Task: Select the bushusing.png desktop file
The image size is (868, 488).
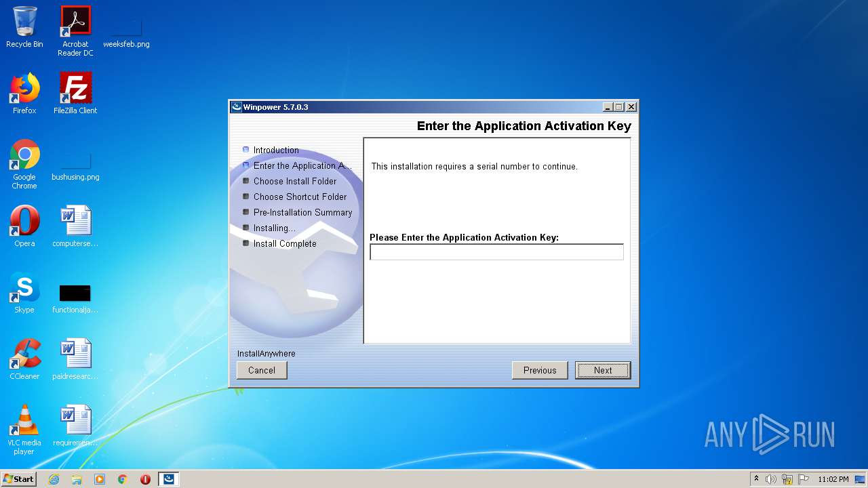Action: (75, 166)
